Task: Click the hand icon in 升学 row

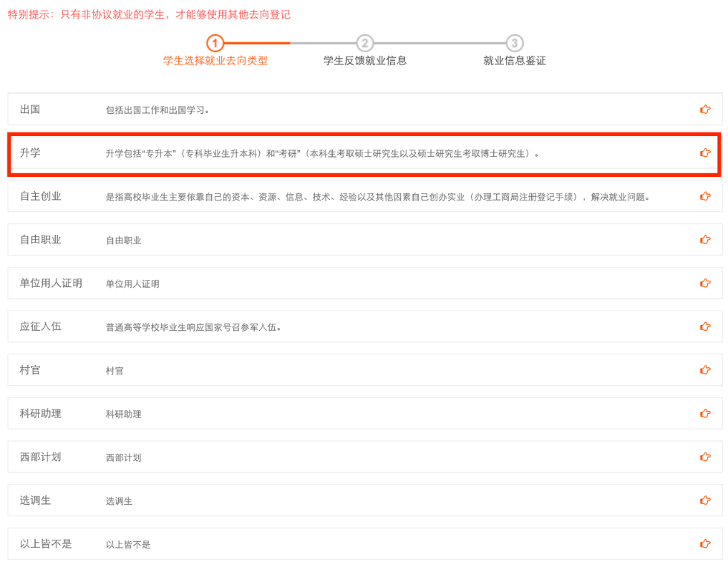Action: [x=705, y=153]
